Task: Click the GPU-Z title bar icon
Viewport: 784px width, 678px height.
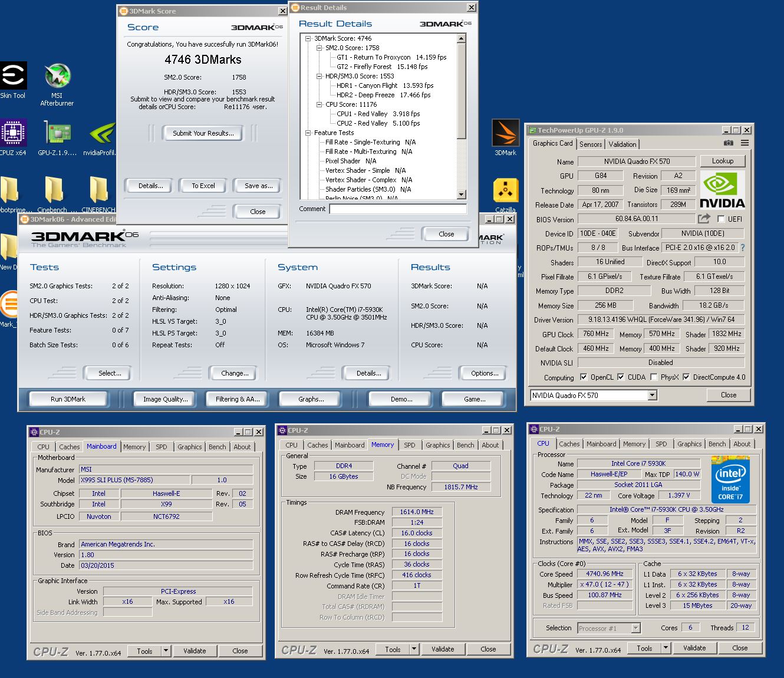Action: (x=532, y=130)
